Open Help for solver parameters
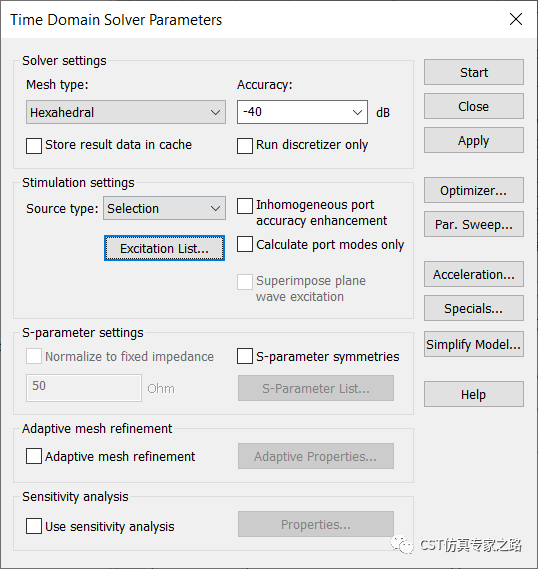Viewport: 538px width, 569px height. tap(473, 394)
